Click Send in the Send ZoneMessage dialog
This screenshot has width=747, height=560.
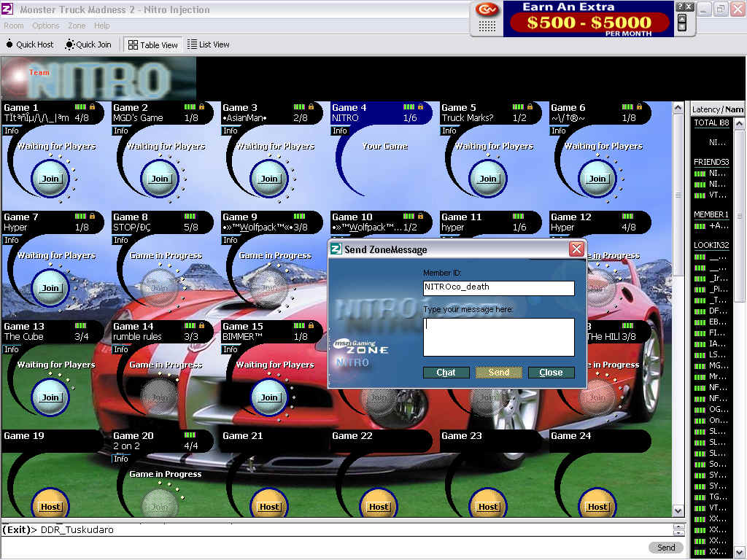pyautogui.click(x=499, y=373)
